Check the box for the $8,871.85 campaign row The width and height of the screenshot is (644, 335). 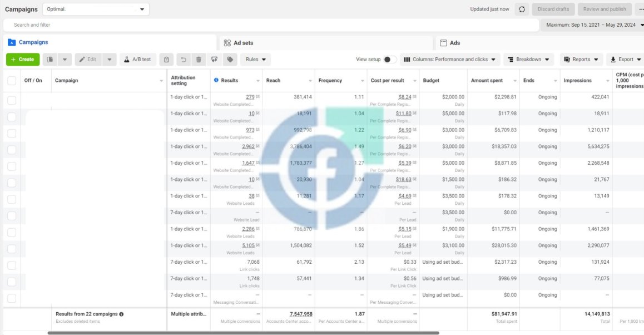click(12, 166)
